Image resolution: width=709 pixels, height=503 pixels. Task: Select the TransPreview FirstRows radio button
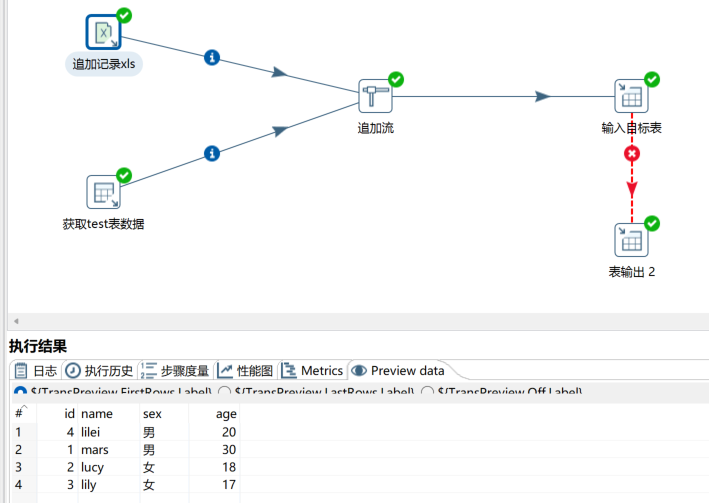click(x=21, y=392)
